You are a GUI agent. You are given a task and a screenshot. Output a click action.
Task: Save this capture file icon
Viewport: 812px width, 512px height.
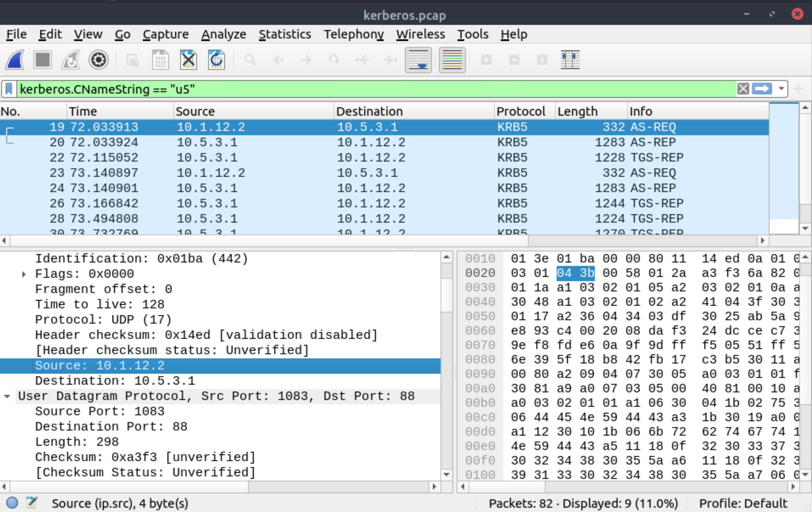[x=161, y=60]
